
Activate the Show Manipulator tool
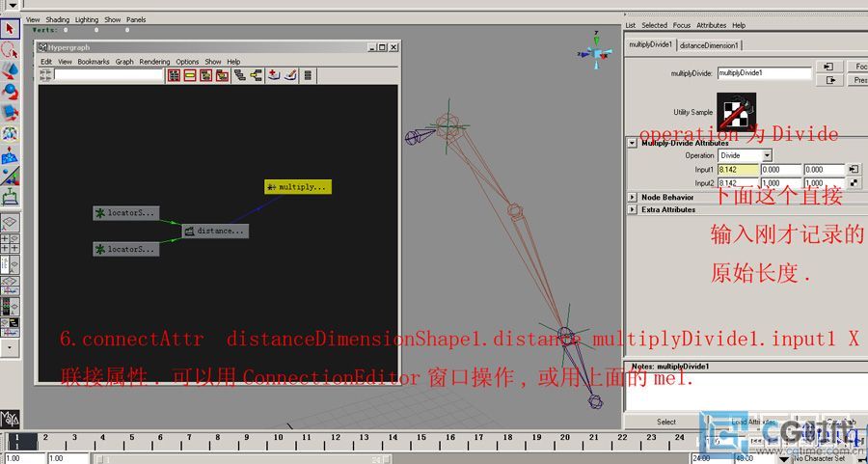10,177
